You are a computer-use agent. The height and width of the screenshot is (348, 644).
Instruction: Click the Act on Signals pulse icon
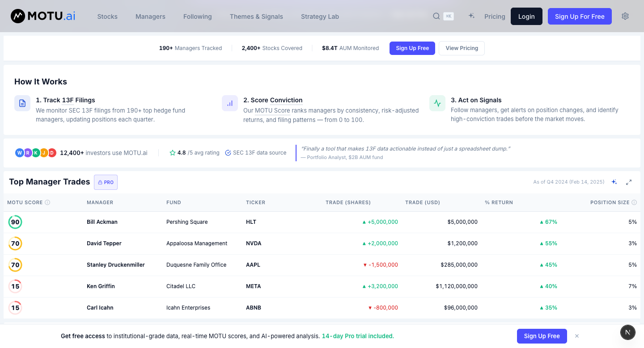[437, 103]
